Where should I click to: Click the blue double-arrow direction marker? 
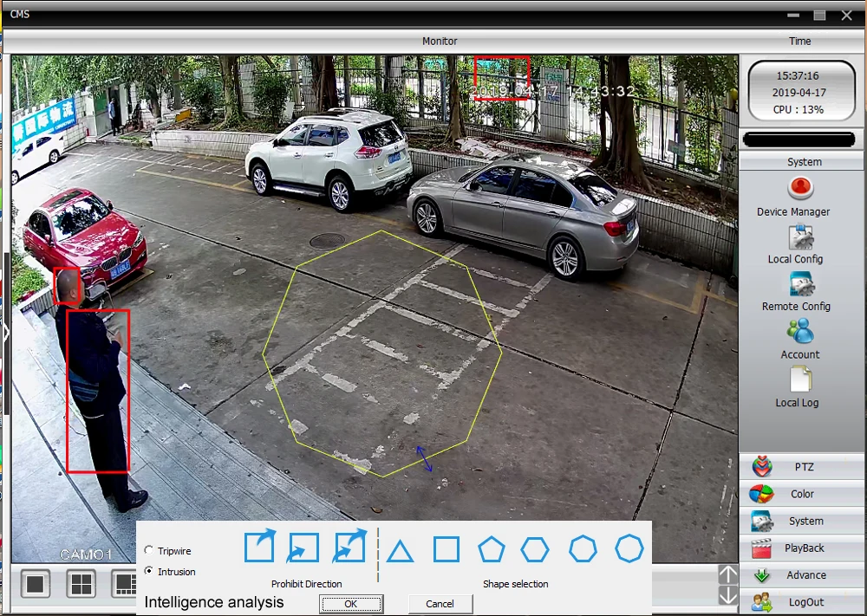click(x=424, y=458)
